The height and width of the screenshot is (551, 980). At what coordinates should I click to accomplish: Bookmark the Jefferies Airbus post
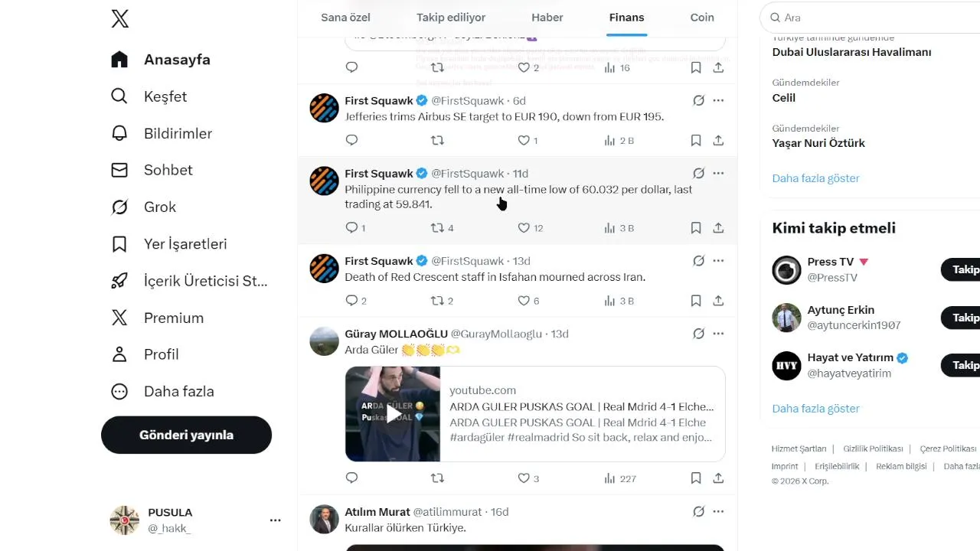pyautogui.click(x=696, y=141)
